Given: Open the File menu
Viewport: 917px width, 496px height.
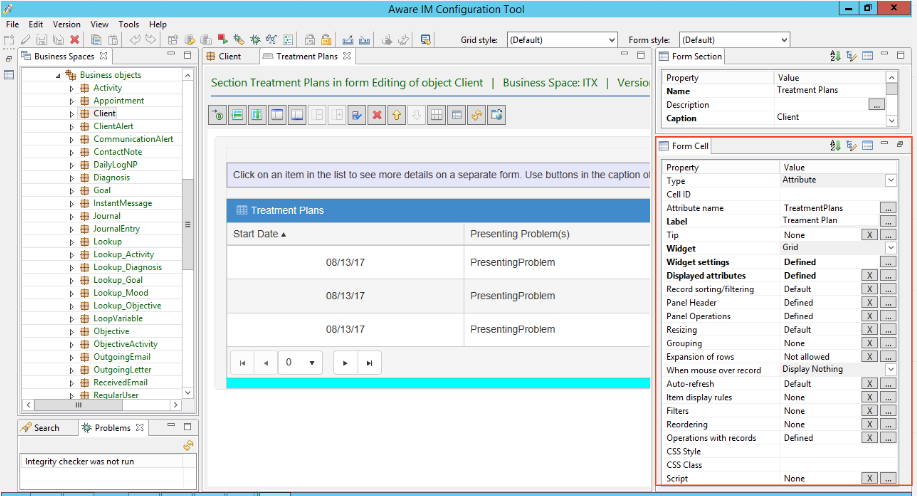Looking at the screenshot, I should [12, 24].
